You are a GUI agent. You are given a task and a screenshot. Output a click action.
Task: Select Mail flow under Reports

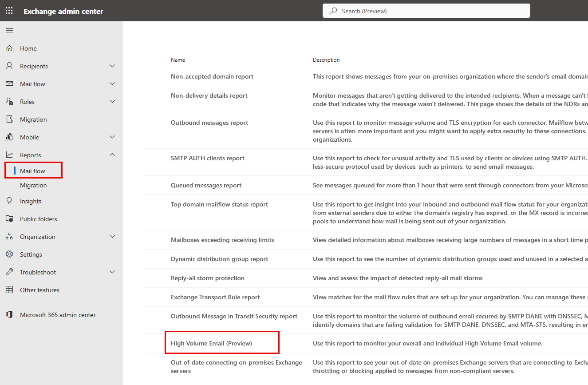tap(32, 171)
